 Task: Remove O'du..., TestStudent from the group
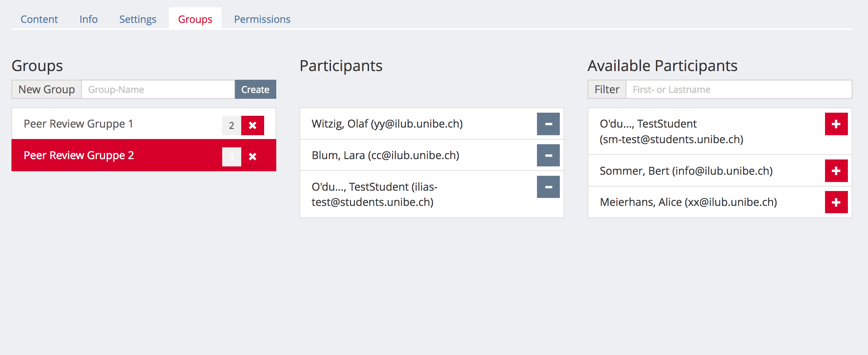pyautogui.click(x=548, y=187)
